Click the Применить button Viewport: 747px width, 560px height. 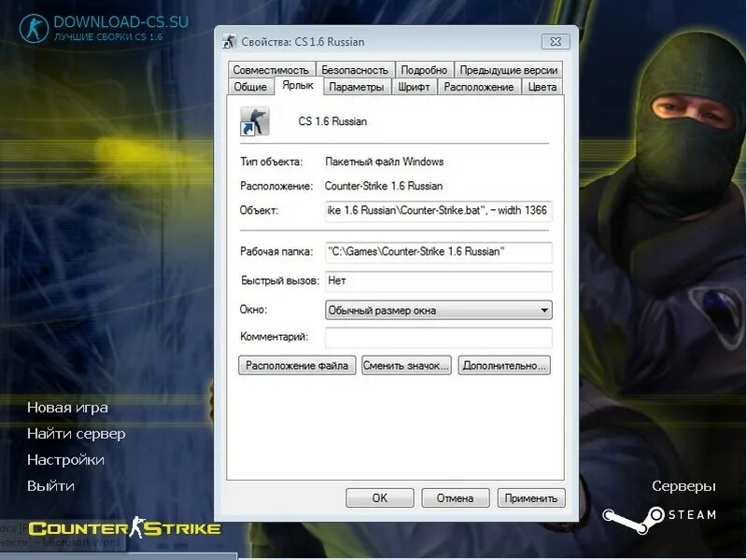(x=531, y=497)
